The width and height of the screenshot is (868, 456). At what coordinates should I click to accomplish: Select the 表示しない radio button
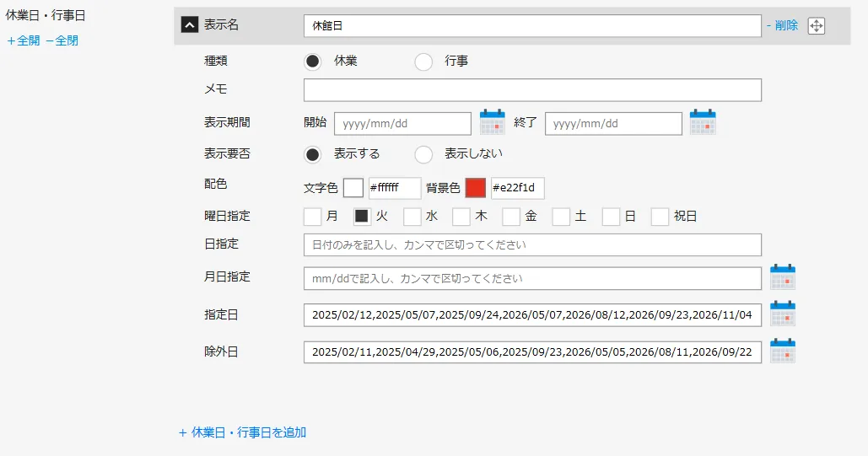pyautogui.click(x=423, y=154)
